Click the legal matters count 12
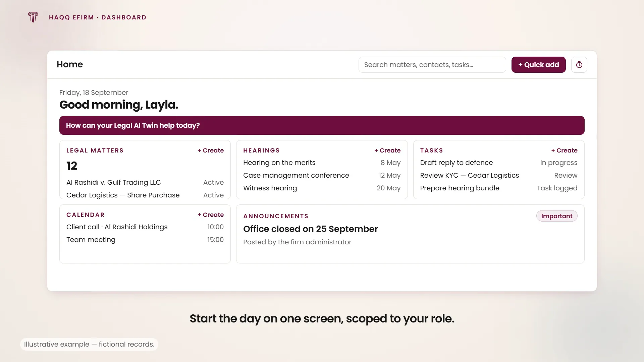Screen dimensions: 644x362 pos(72,166)
